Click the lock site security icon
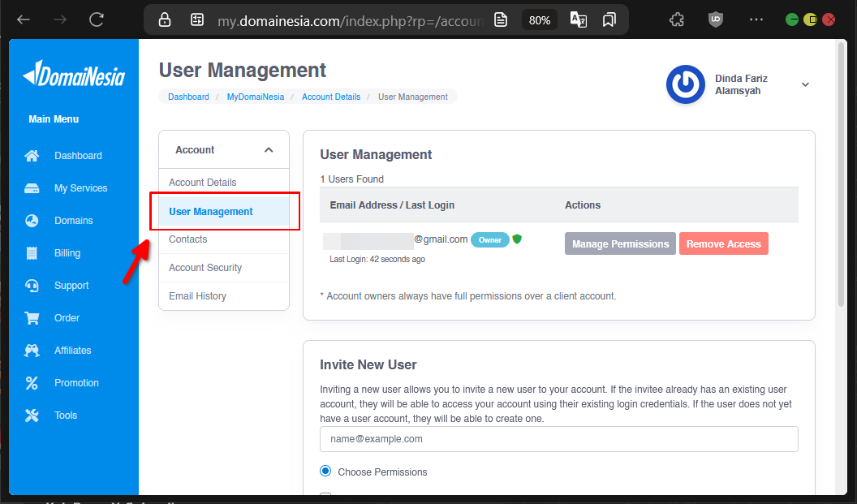The height and width of the screenshot is (504, 857). (x=165, y=20)
